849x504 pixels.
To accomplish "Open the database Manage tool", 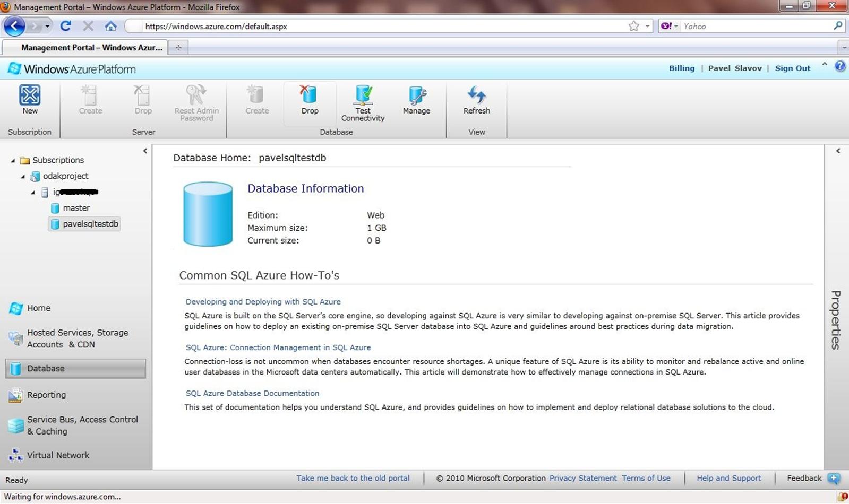I will click(416, 99).
